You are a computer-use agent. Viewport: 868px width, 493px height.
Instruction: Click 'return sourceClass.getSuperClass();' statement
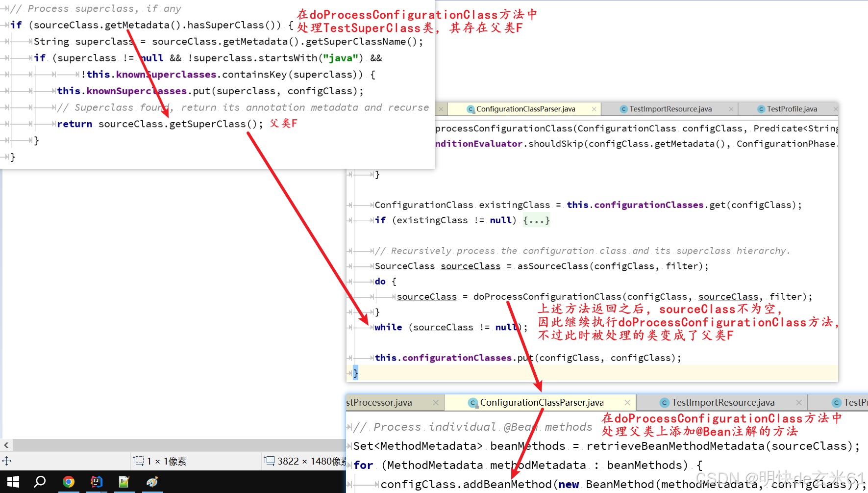click(160, 124)
